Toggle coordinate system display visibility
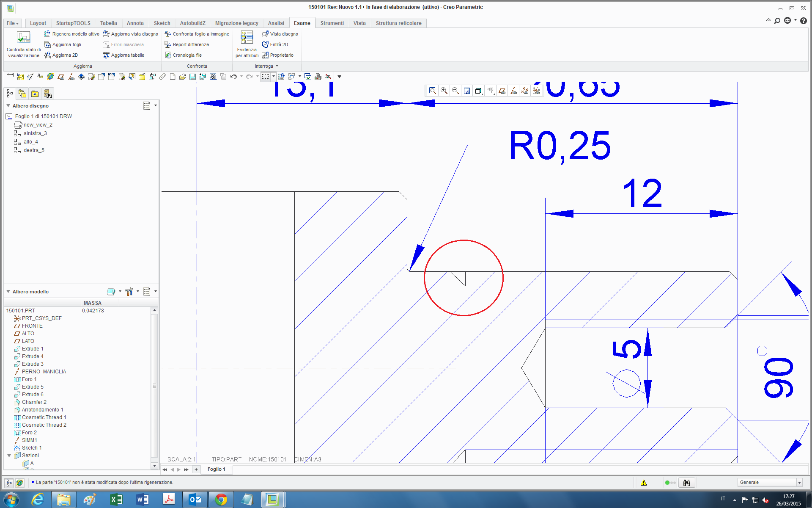The height and width of the screenshot is (508, 812). (x=536, y=91)
